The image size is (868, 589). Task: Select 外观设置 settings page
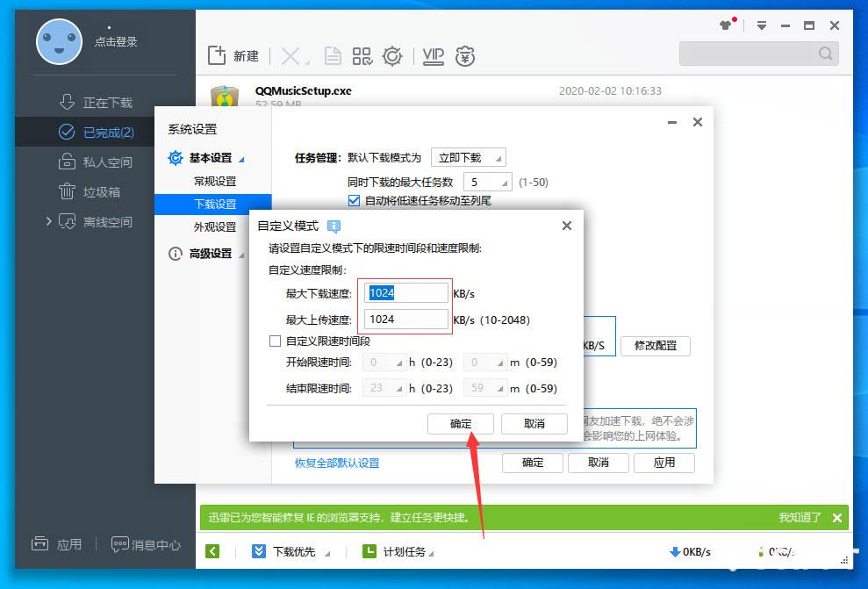[215, 226]
